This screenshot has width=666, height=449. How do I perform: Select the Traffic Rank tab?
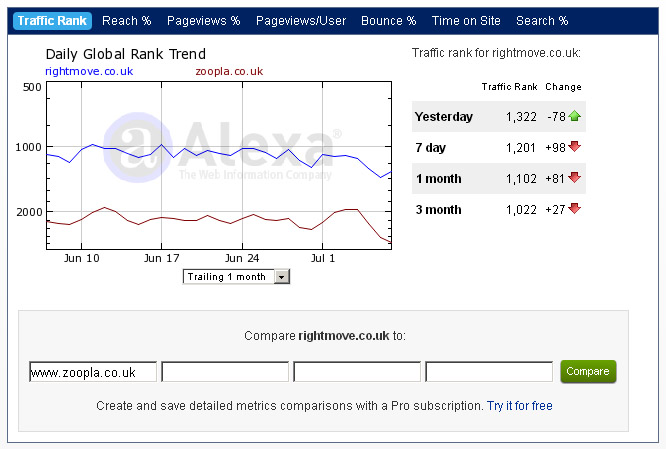pos(52,21)
